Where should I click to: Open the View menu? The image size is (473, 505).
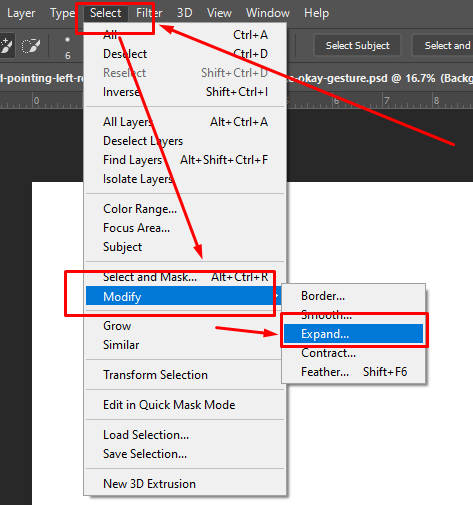[x=219, y=13]
